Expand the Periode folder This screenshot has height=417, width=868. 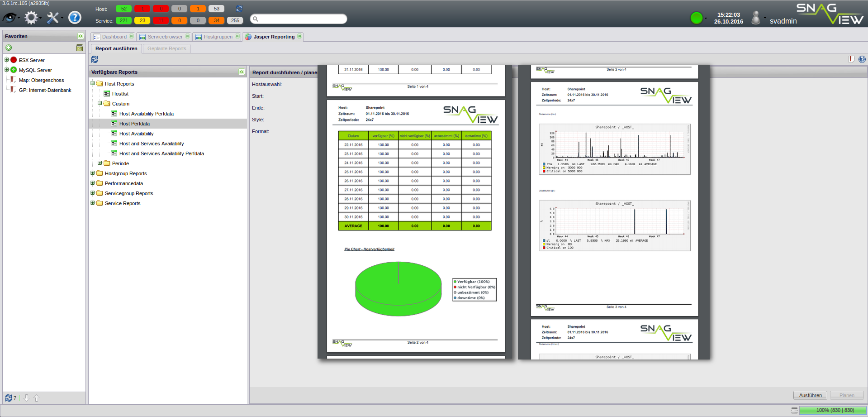tap(100, 163)
